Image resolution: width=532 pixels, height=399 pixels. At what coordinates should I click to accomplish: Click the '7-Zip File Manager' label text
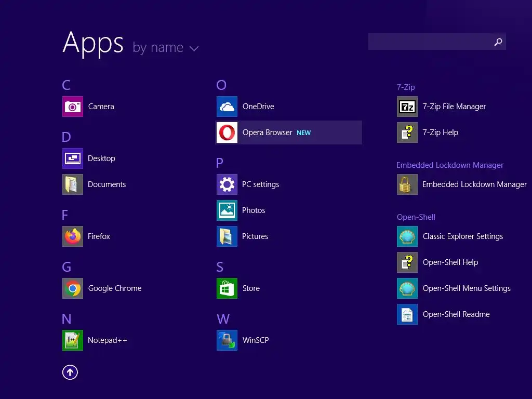click(x=454, y=107)
